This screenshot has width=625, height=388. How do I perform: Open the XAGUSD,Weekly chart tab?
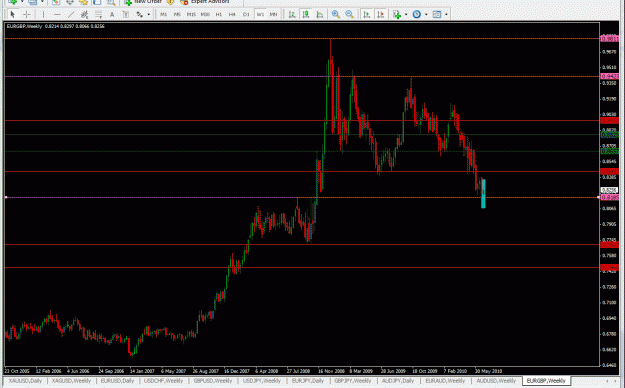(x=71, y=381)
